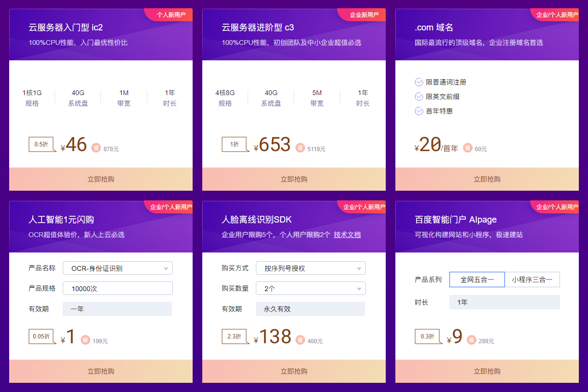The image size is (588, 392).
Task: Click the 有效期 field showing 一年
Action: (117, 309)
